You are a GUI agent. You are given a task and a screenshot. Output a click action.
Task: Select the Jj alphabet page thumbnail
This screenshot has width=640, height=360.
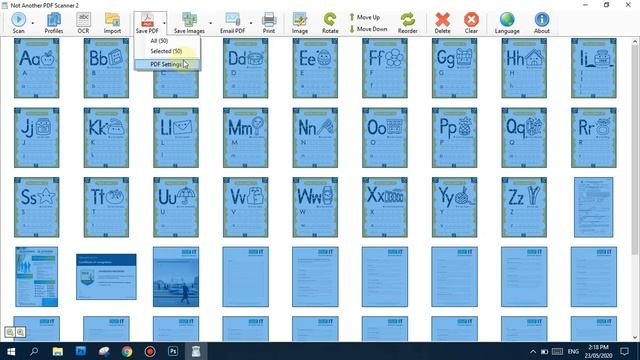[x=37, y=138]
